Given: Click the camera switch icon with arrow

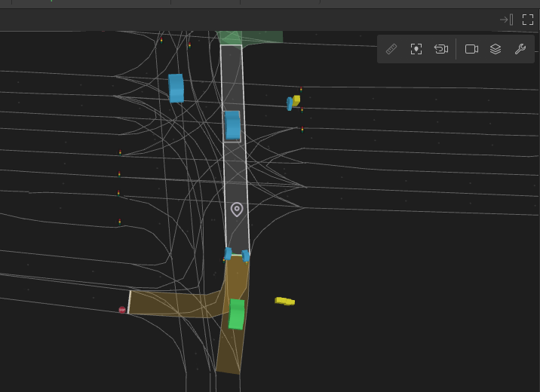Looking at the screenshot, I should point(441,49).
